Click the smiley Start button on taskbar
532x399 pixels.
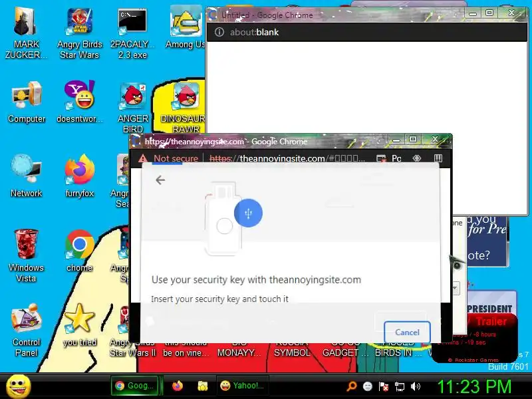coord(19,386)
